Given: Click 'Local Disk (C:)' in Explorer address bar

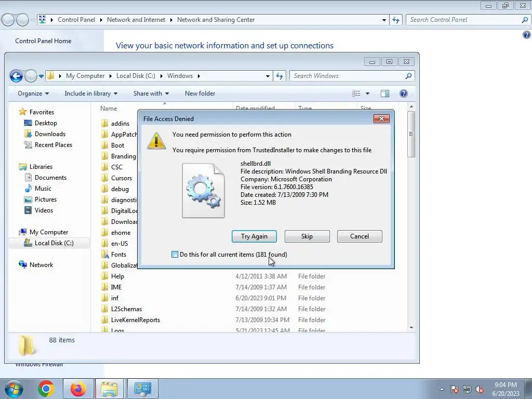Looking at the screenshot, I should 136,76.
